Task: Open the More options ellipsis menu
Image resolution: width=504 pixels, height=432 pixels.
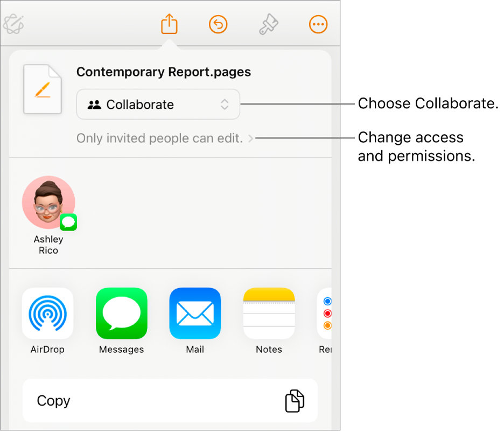Action: 318,24
